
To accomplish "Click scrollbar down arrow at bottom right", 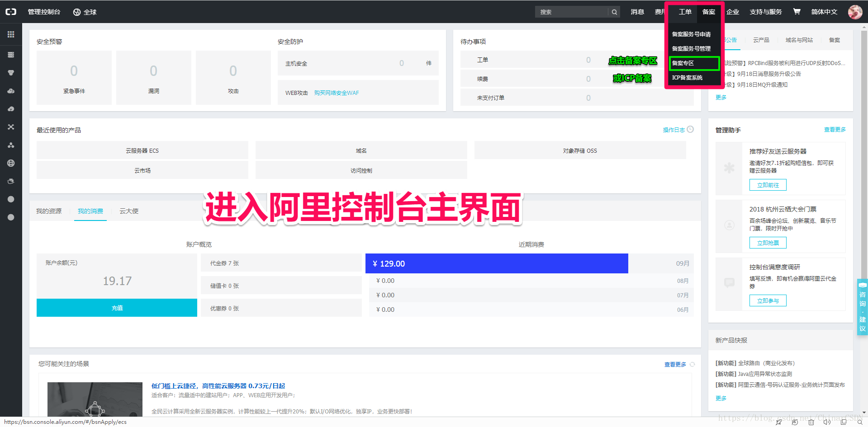I will point(864,413).
